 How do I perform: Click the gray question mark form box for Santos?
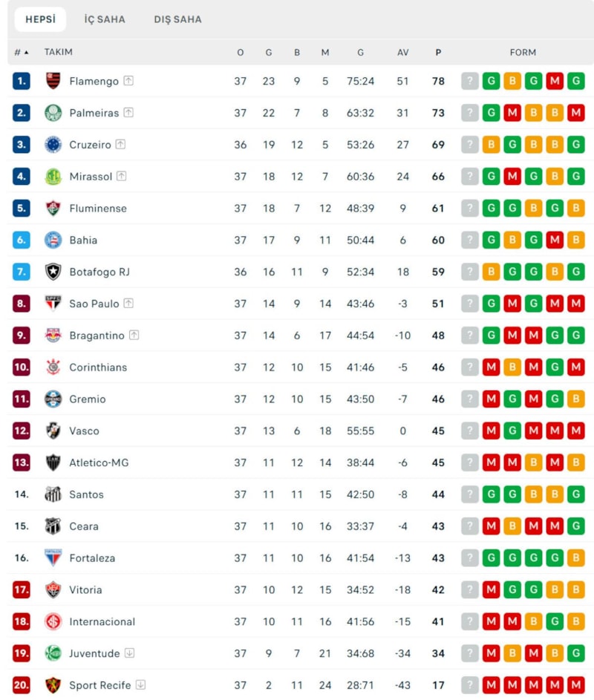(469, 494)
